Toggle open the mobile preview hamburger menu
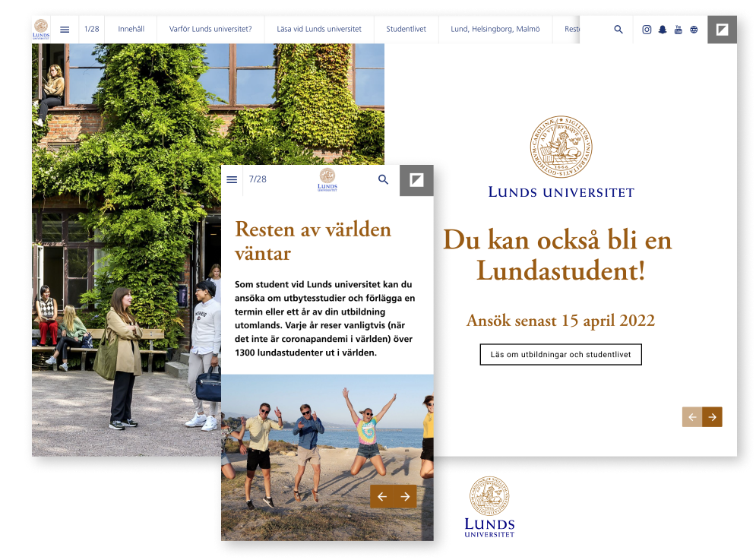 coord(232,180)
